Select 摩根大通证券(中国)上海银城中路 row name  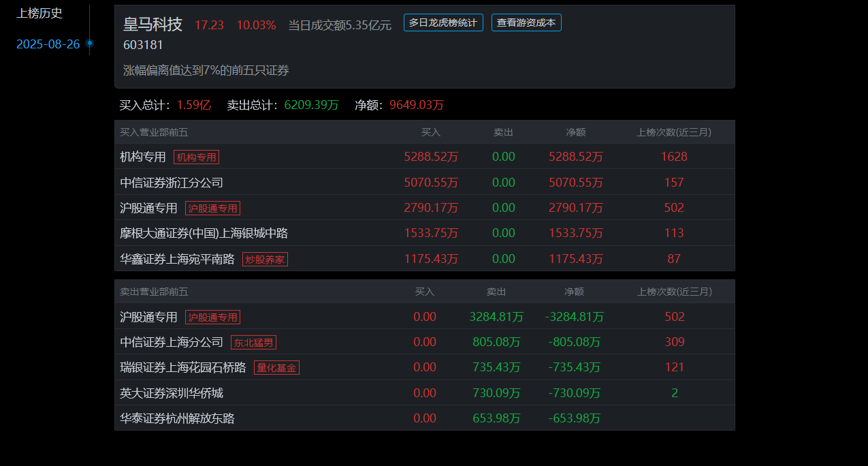[204, 234]
